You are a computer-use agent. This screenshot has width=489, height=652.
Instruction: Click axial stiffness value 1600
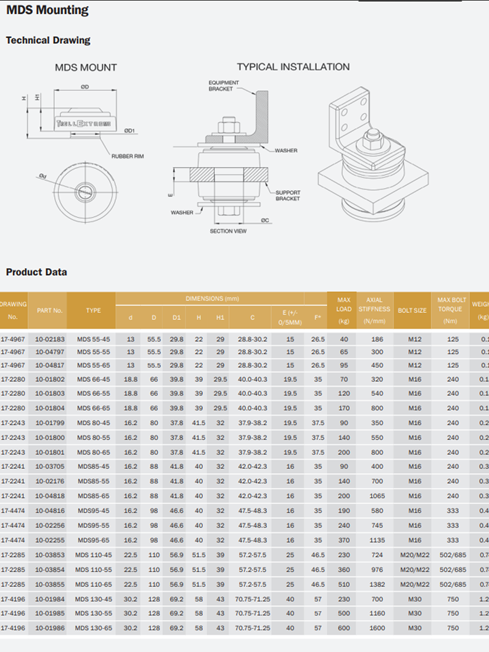pyautogui.click(x=377, y=628)
